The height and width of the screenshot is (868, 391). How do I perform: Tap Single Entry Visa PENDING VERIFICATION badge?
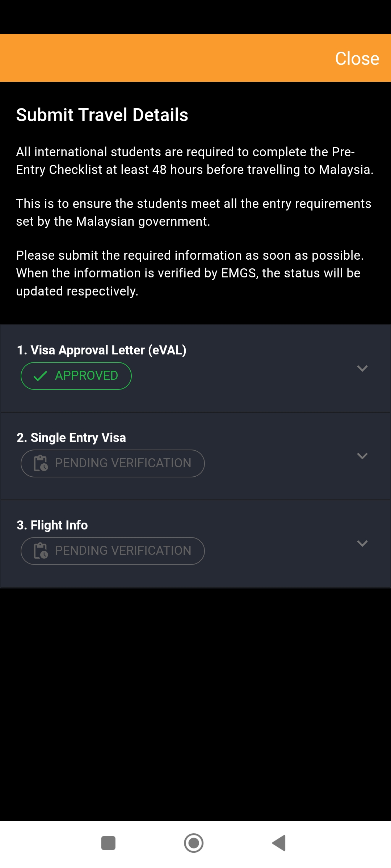(x=113, y=463)
